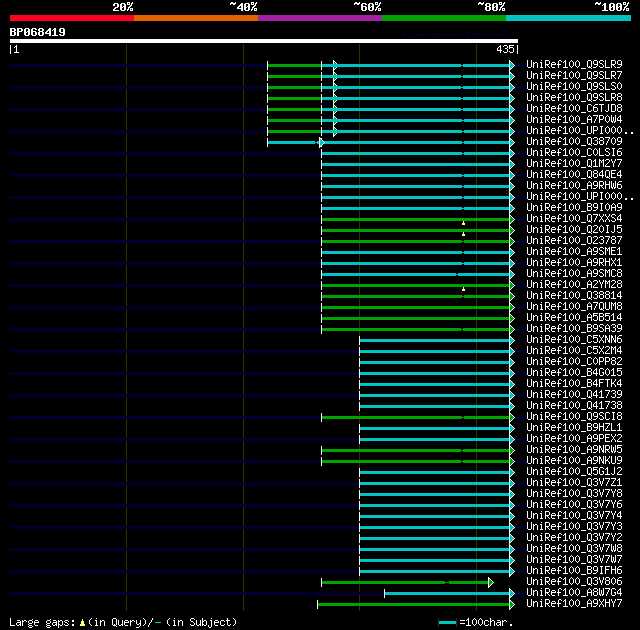The height and width of the screenshot is (630, 640).
Task: Select the UniRef100_A8W7G4 label
Action: point(574,593)
